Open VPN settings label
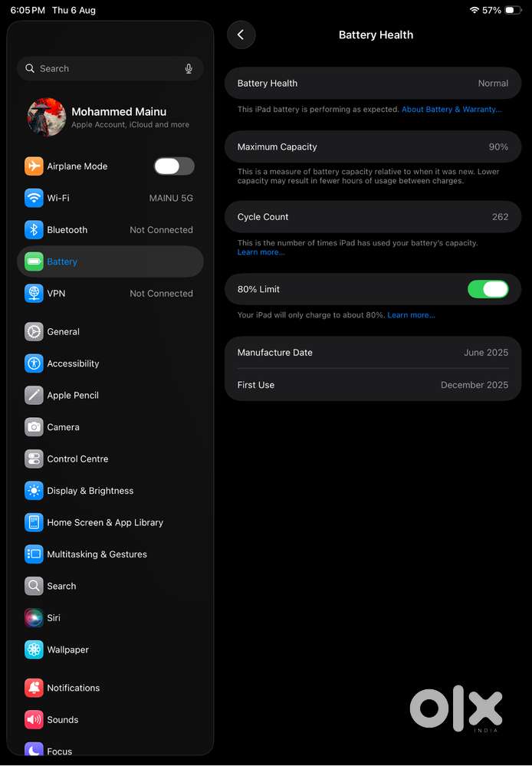The height and width of the screenshot is (766, 532). pos(56,294)
